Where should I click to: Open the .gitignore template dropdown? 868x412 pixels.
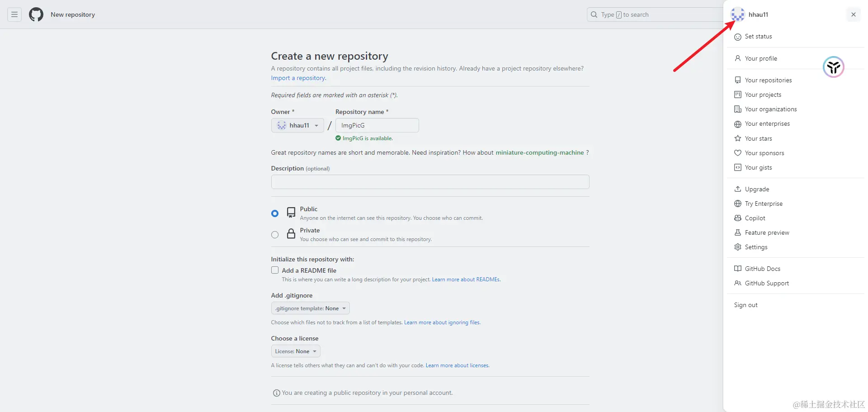coord(311,308)
